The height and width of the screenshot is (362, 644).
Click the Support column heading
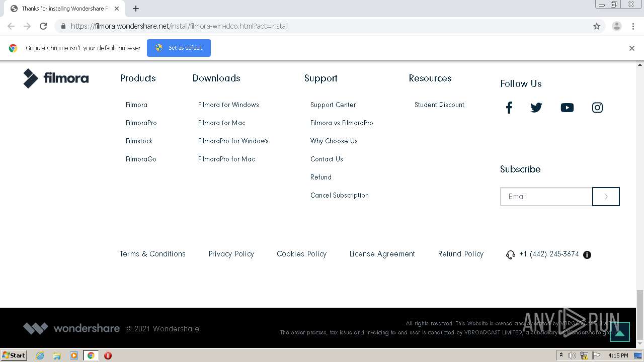[321, 78]
